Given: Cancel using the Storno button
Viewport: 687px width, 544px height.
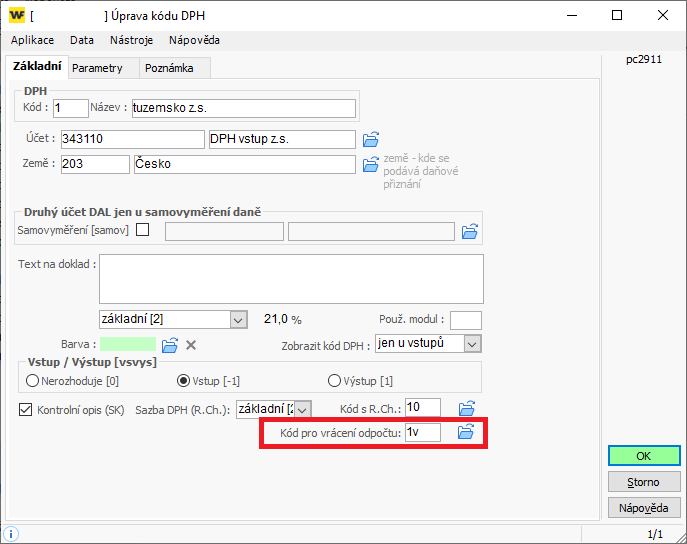Looking at the screenshot, I should 643,482.
